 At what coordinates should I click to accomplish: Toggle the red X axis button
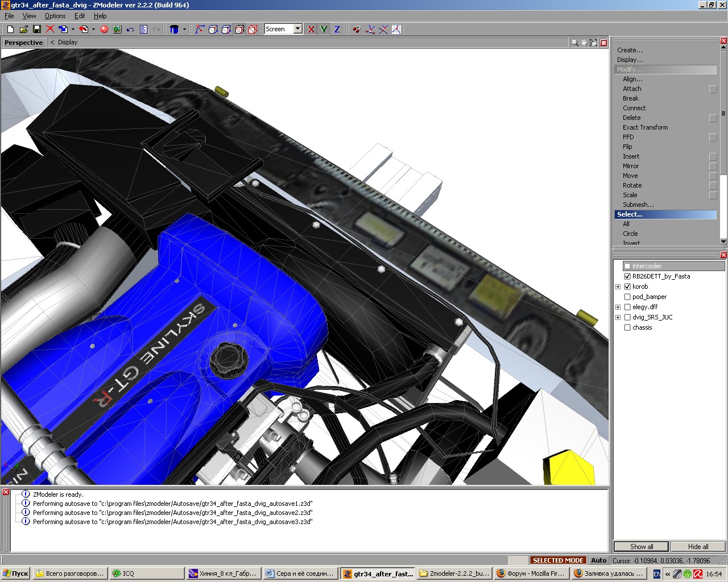tap(311, 29)
